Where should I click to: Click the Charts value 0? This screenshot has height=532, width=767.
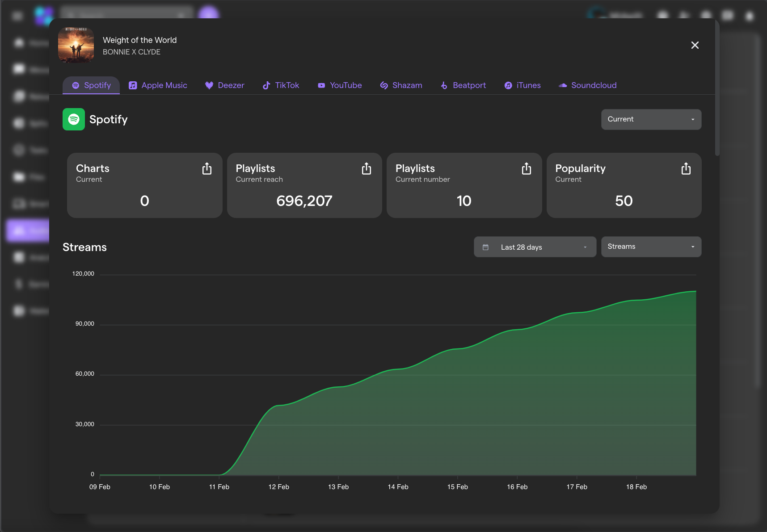[x=144, y=201]
